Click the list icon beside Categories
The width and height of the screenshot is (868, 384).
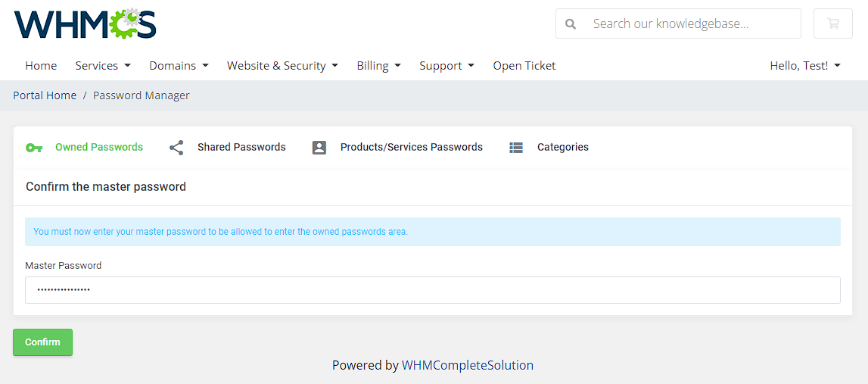(x=516, y=148)
